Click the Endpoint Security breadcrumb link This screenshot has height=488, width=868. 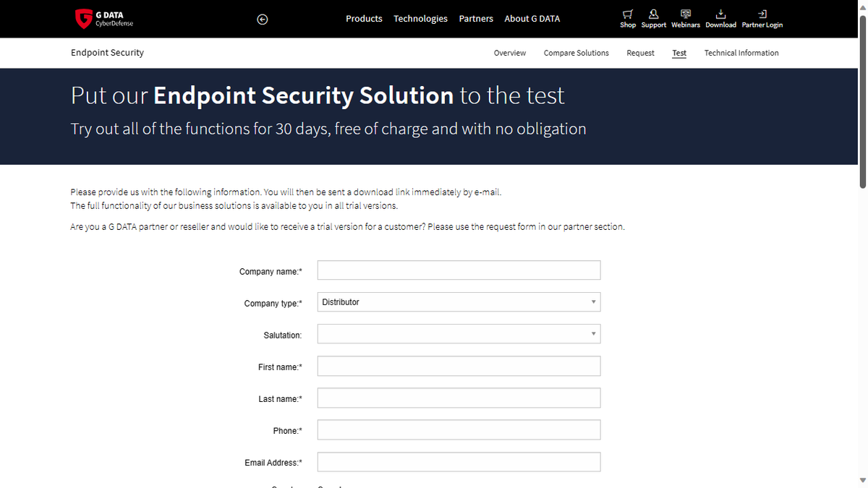[x=107, y=52]
